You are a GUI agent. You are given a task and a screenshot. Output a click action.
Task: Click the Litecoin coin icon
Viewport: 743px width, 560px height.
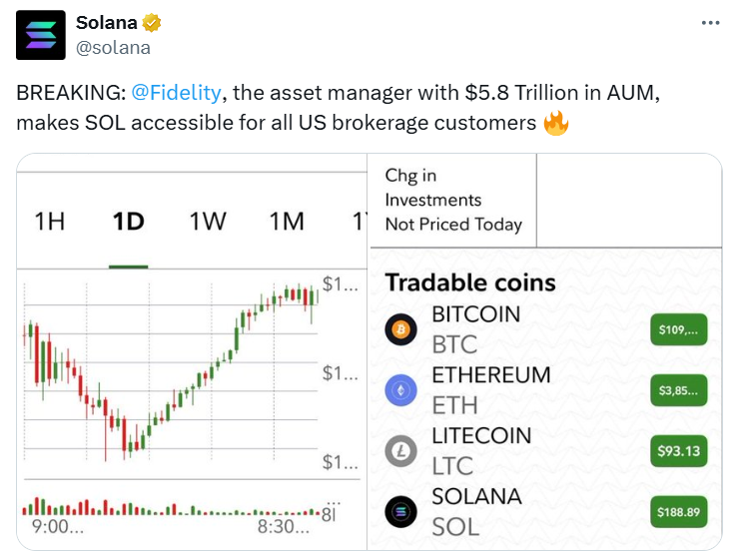(401, 450)
